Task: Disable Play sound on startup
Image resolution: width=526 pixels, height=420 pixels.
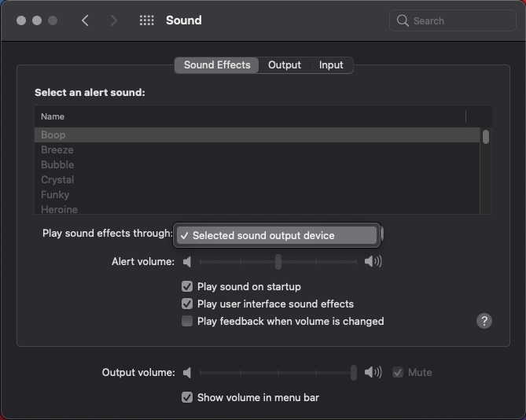Action: tap(187, 286)
